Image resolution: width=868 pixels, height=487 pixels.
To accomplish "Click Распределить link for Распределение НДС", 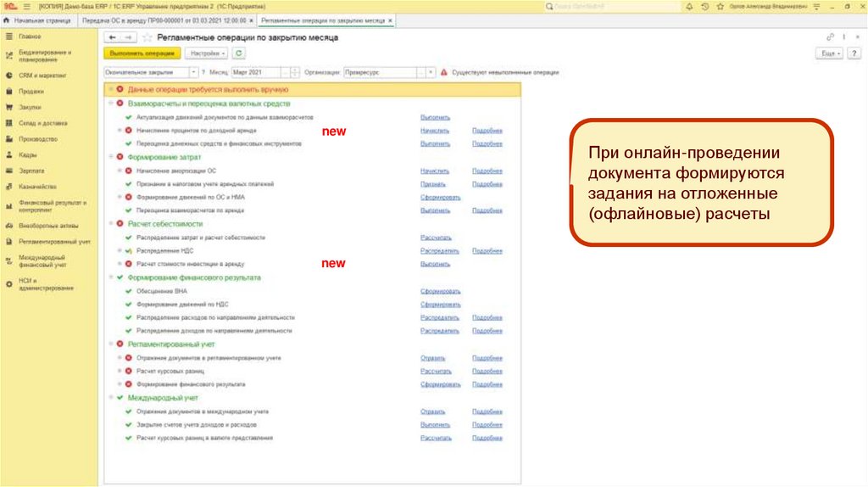I will [x=440, y=251].
